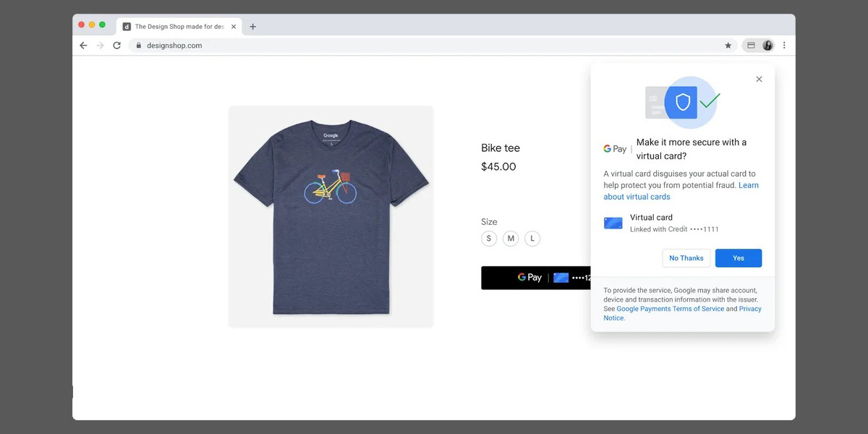The image size is (868, 434).
Task: Open a new browser tab
Action: pos(252,27)
